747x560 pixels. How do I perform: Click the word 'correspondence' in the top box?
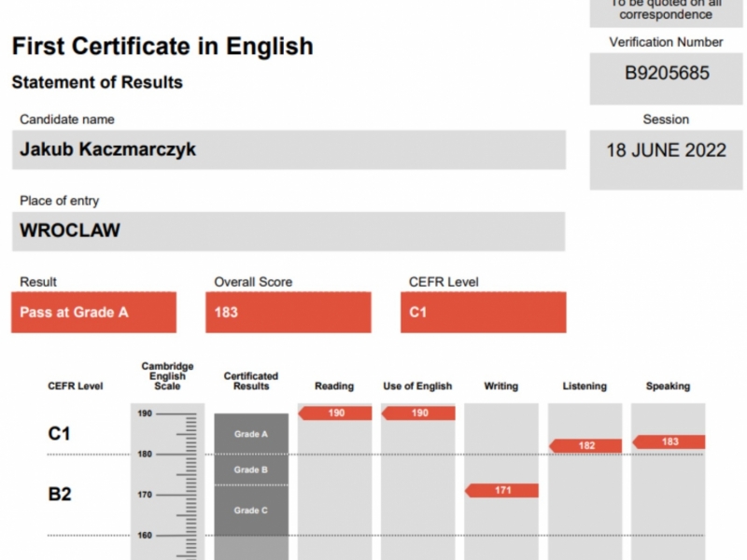pos(666,14)
